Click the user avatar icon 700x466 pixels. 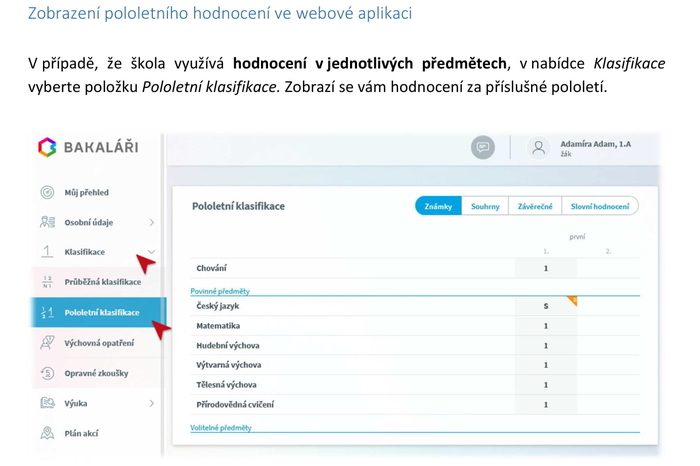[538, 148]
